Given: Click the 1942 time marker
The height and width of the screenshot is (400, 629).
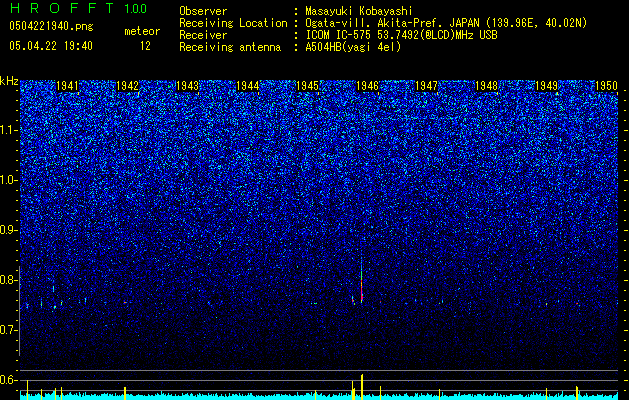Looking at the screenshot, I should click(127, 86).
